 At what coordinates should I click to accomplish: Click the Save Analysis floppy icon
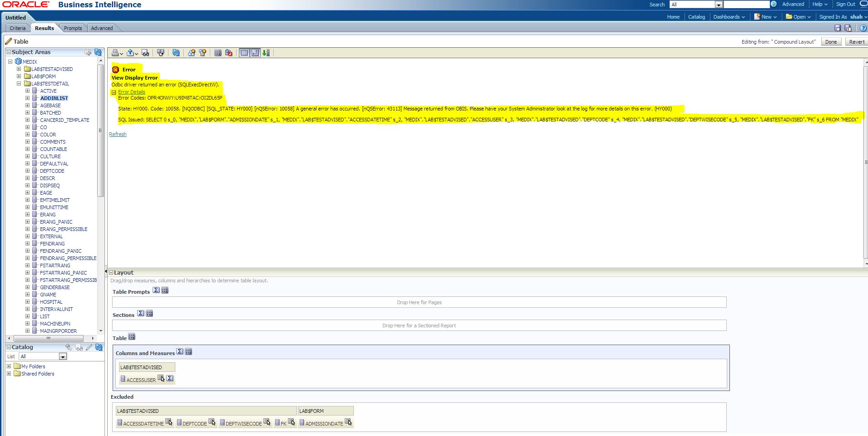pyautogui.click(x=838, y=28)
